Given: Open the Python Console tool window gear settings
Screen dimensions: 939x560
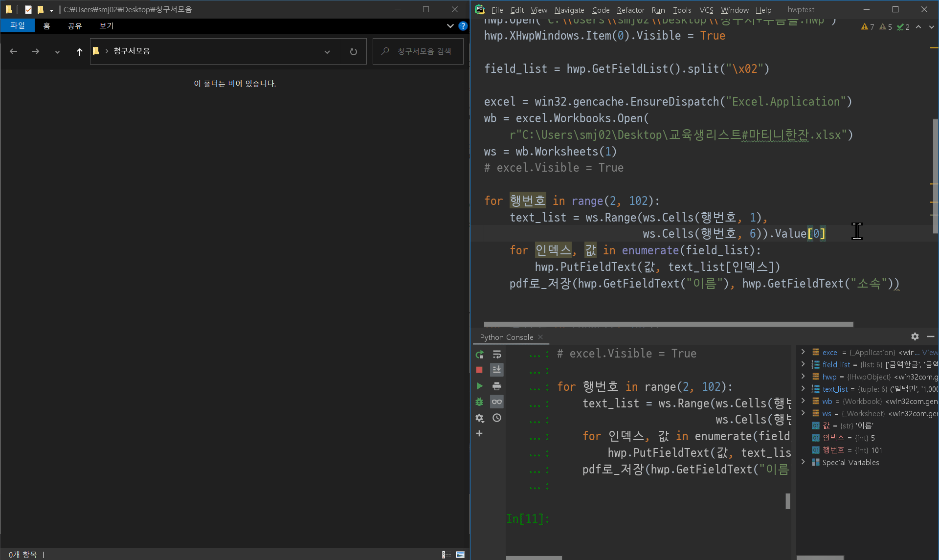Looking at the screenshot, I should (x=915, y=336).
